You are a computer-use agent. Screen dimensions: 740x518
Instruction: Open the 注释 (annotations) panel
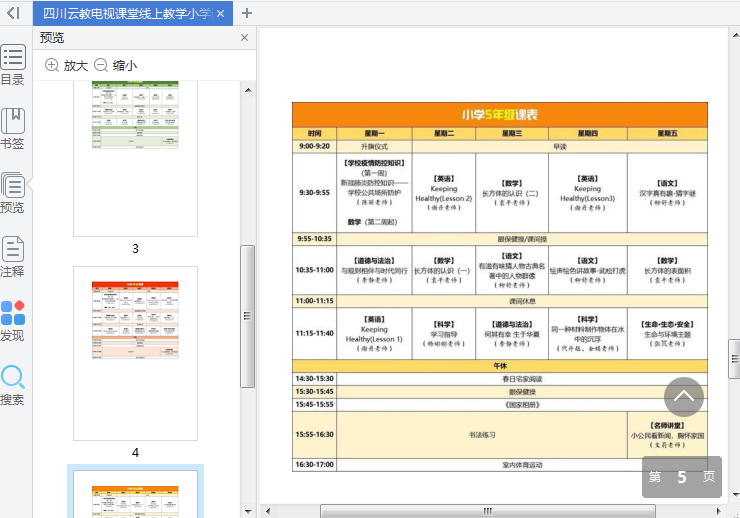(13, 257)
